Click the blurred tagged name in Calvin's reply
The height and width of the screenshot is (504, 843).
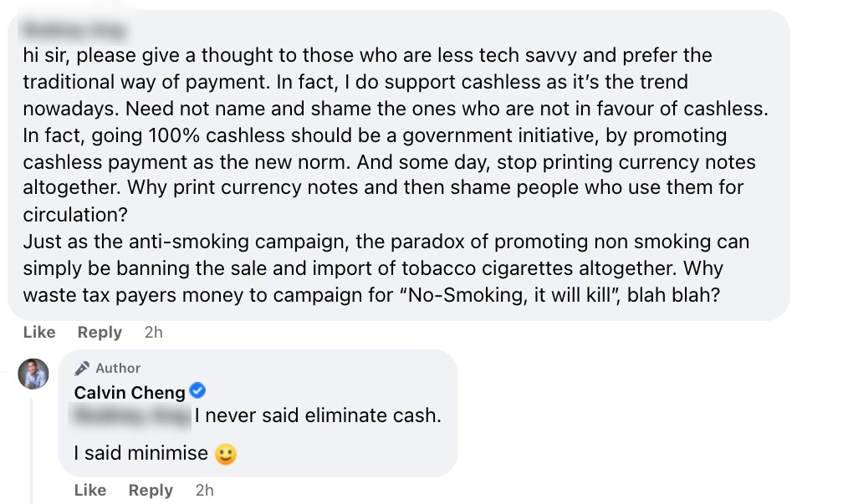pos(132,415)
